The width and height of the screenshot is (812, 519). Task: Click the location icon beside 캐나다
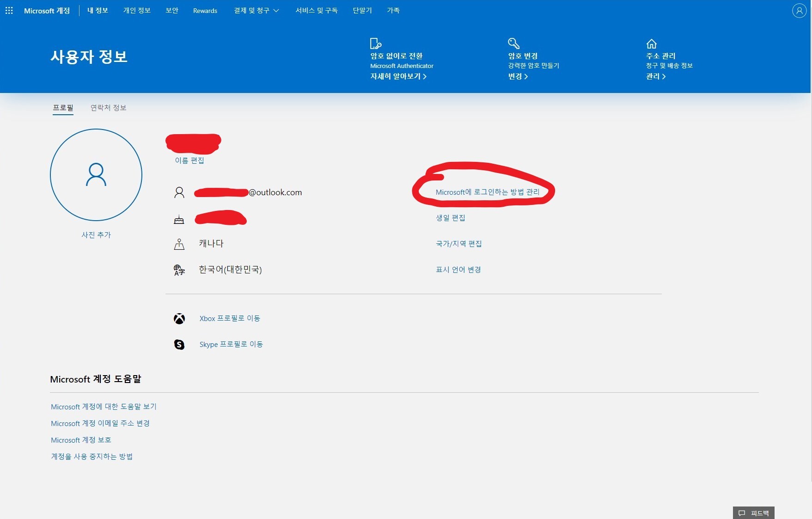179,244
